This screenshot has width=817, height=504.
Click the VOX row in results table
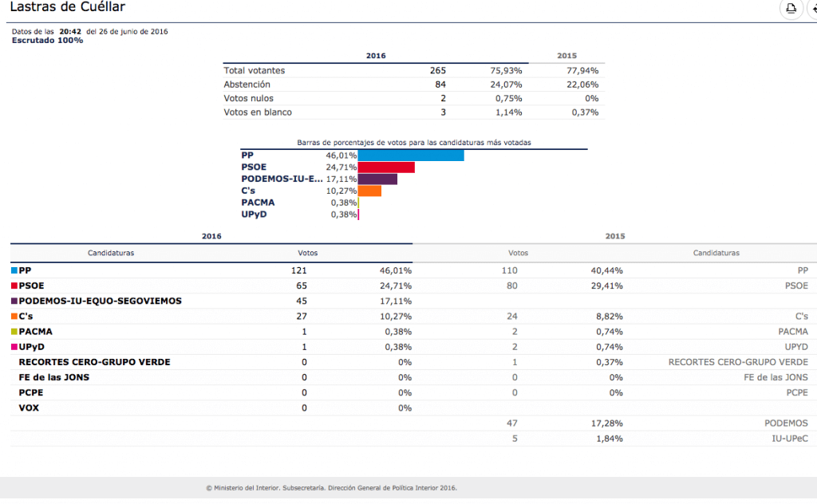coord(29,408)
